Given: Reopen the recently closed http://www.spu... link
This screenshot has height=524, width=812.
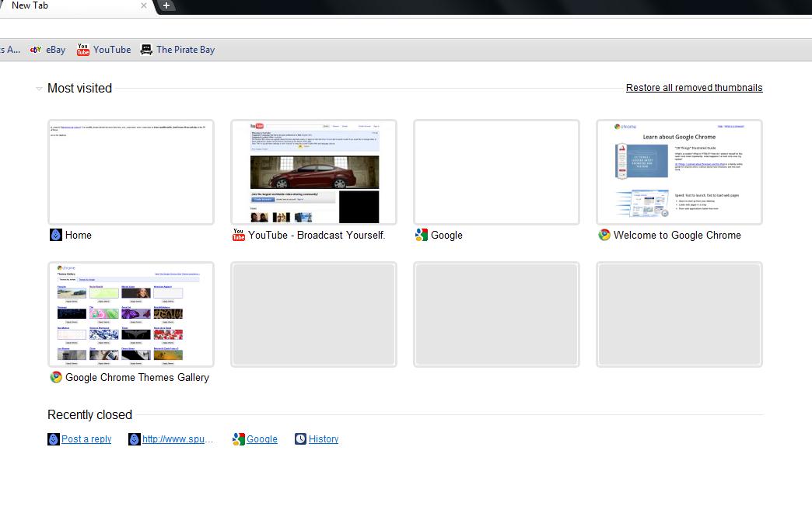Looking at the screenshot, I should [x=177, y=439].
